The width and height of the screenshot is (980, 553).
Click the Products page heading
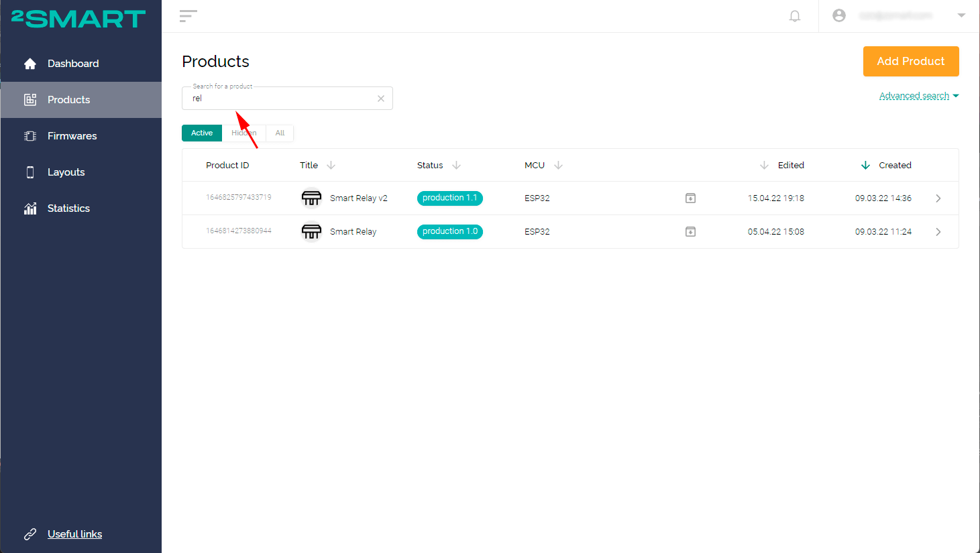(215, 62)
